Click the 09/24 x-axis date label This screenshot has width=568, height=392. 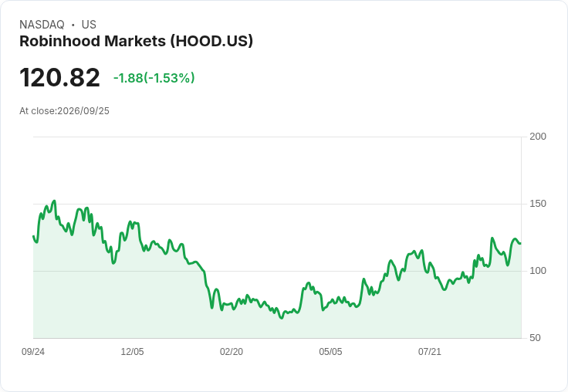[x=33, y=352]
